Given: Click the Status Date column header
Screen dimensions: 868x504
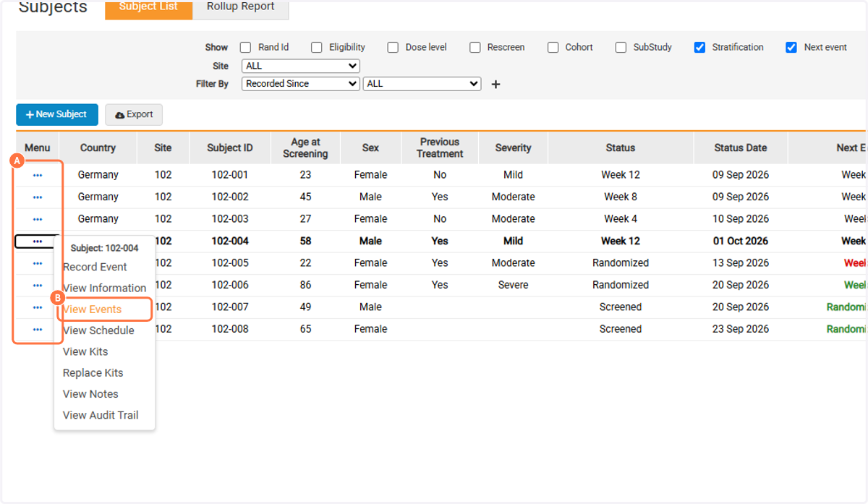Looking at the screenshot, I should pos(741,148).
